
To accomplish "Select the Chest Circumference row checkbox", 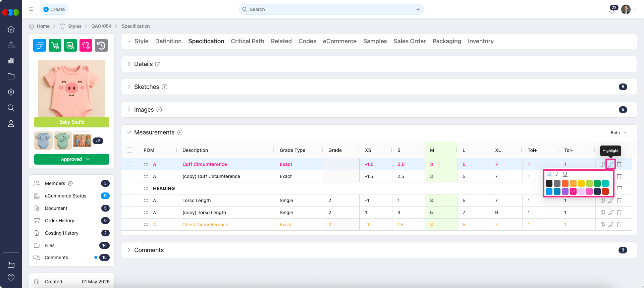I will pos(129,225).
